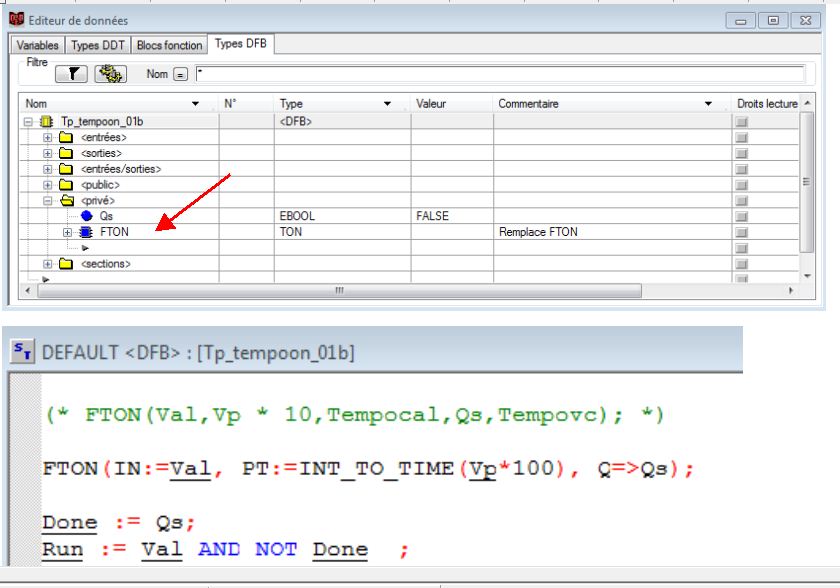Click the Editeur de données window icon

tap(17, 20)
